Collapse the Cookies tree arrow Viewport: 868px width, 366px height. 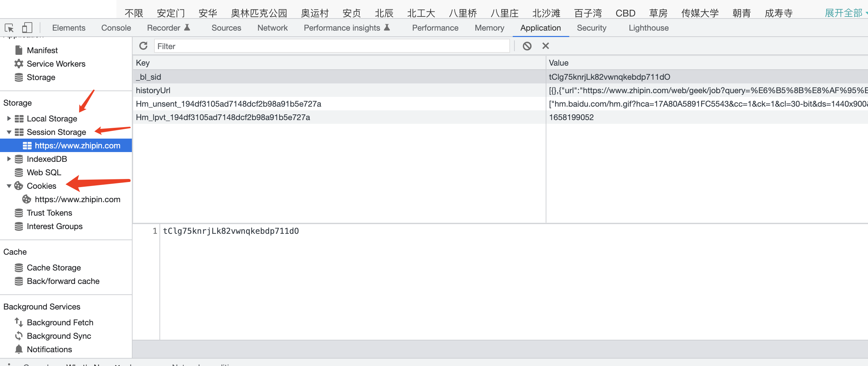tap(9, 186)
